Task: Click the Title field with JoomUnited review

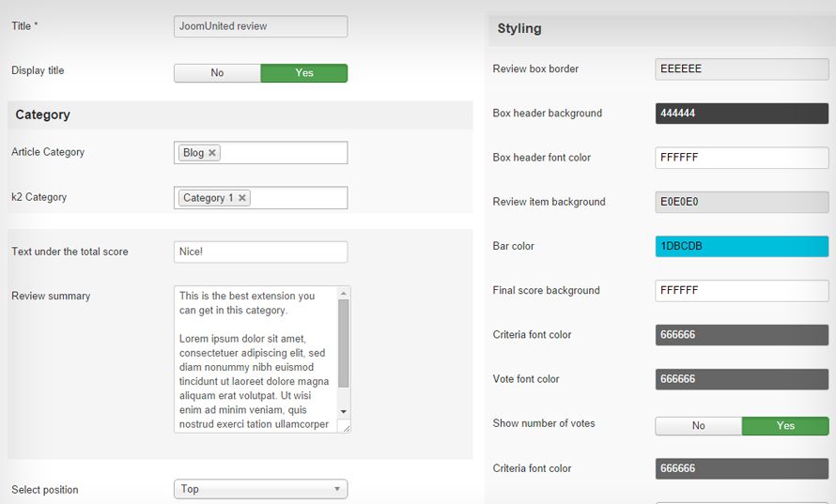Action: [261, 26]
